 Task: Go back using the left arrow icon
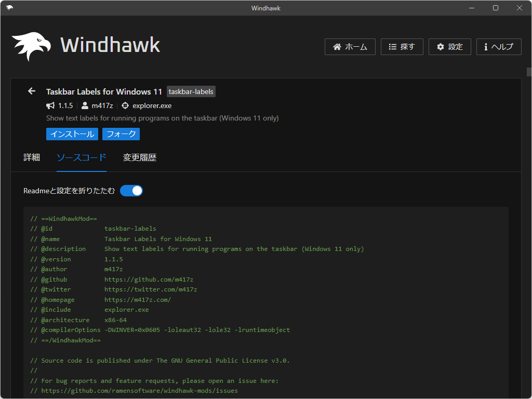coord(32,91)
